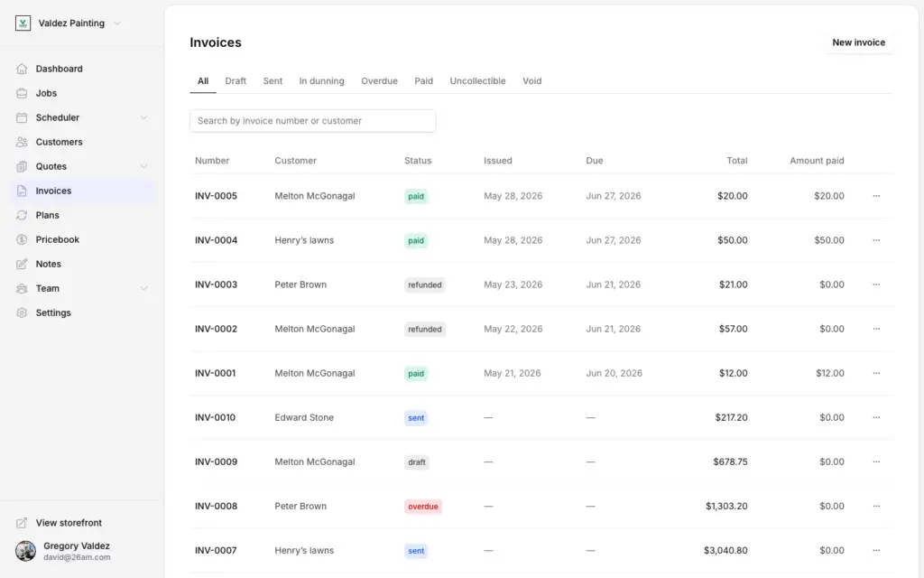The width and height of the screenshot is (924, 578).
Task: Click the draft status badge
Action: (x=417, y=462)
